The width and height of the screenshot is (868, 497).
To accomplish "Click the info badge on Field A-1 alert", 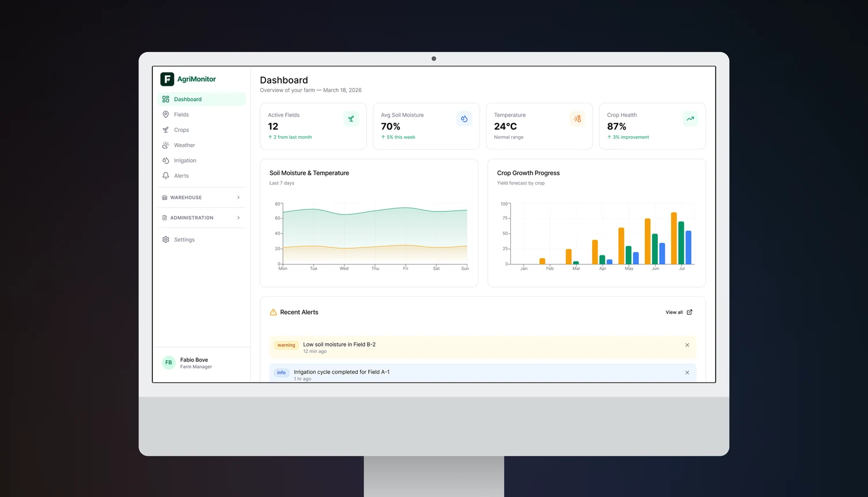I will pos(282,373).
